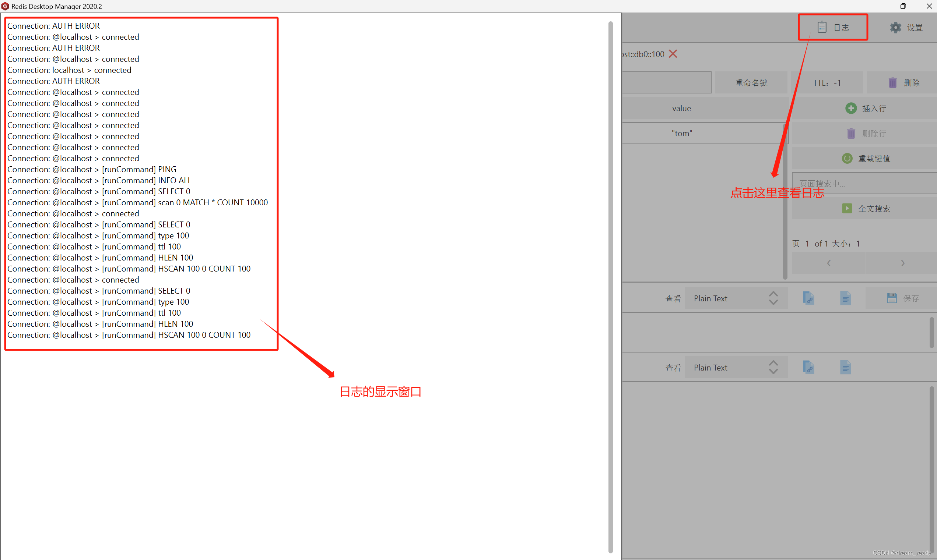Click TTL: -1 button
Image resolution: width=937 pixels, height=560 pixels.
[x=827, y=83]
